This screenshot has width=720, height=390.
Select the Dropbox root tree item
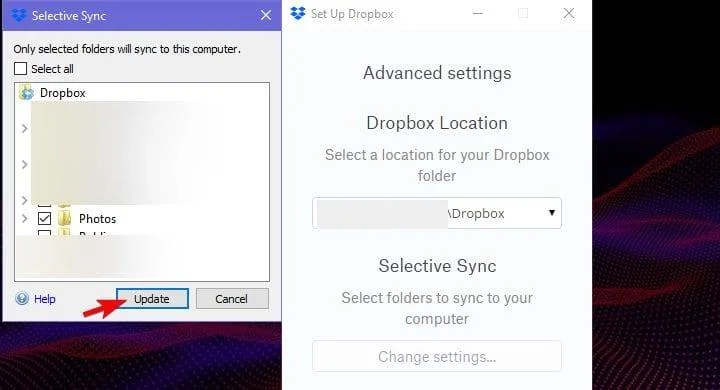[x=62, y=93]
